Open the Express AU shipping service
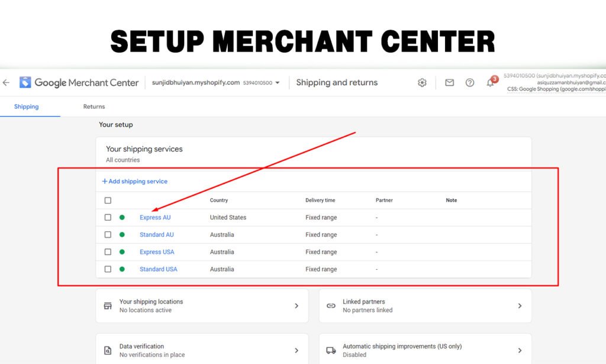The image size is (606, 364). pos(155,217)
